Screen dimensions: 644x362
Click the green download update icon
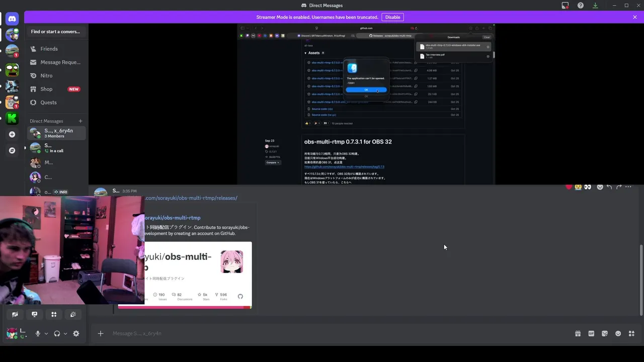click(595, 6)
